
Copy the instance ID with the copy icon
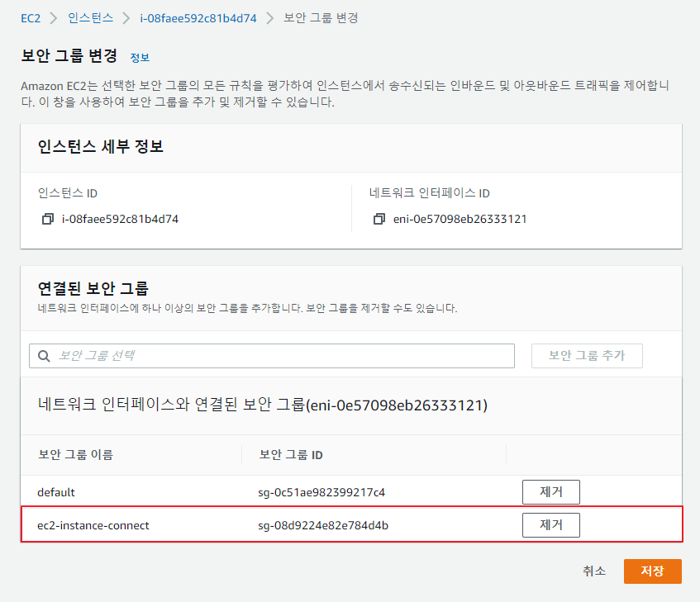click(x=47, y=220)
